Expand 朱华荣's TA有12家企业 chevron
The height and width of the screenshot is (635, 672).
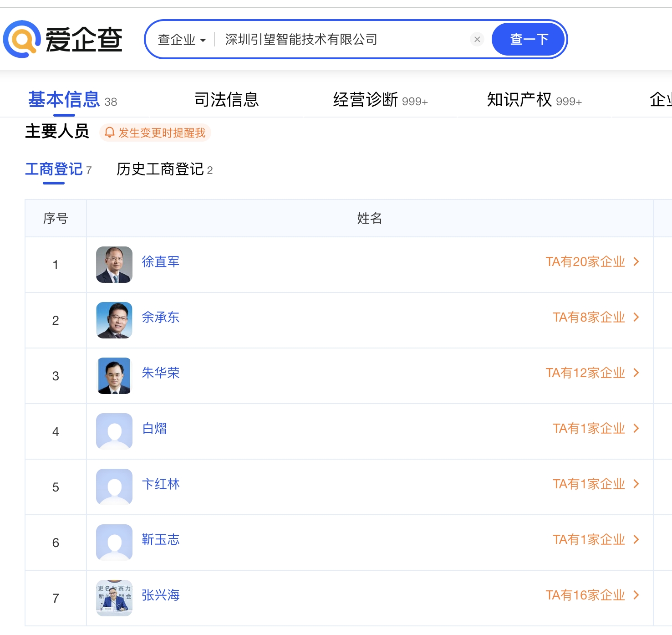pos(636,373)
